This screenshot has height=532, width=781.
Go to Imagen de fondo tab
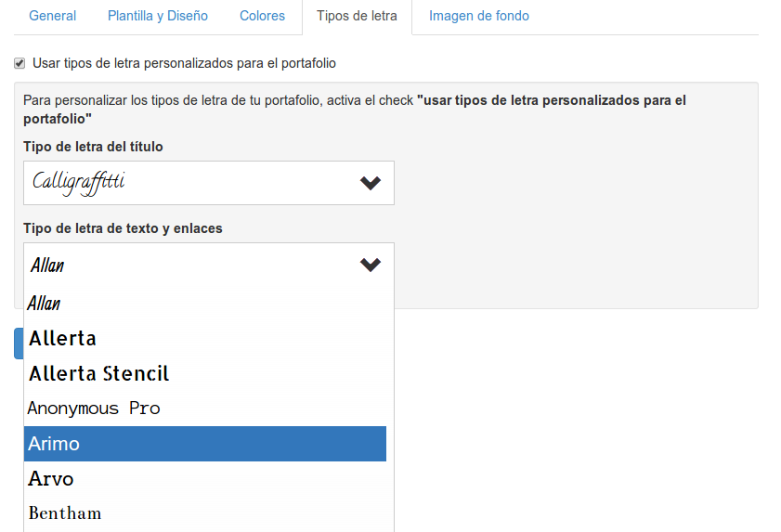click(479, 16)
